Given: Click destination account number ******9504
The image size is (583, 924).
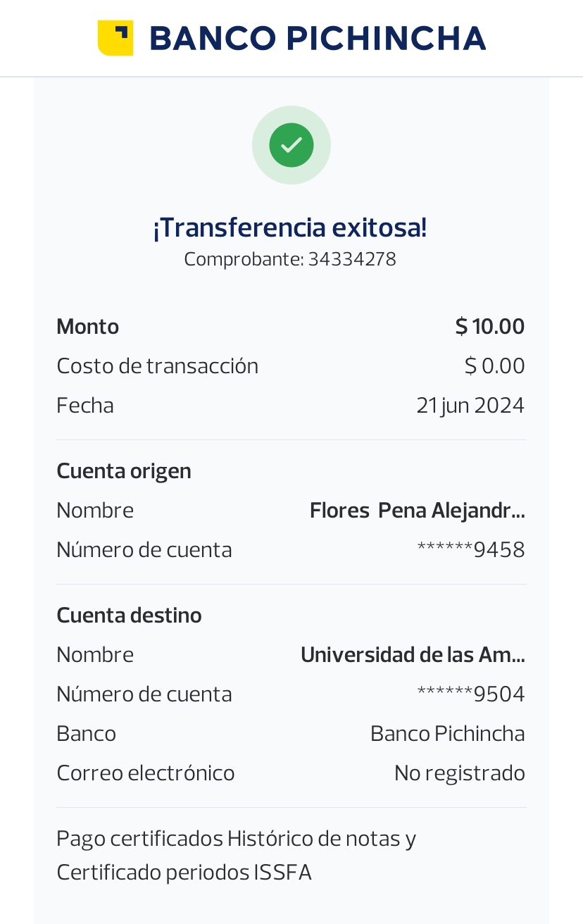Looking at the screenshot, I should coord(470,694).
